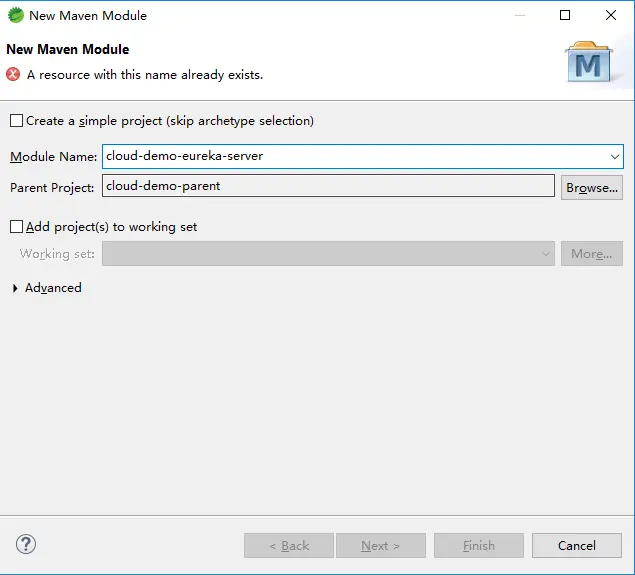Open the disabled Working set combo box
Image resolution: width=635 pixels, height=575 pixels.
coord(328,254)
